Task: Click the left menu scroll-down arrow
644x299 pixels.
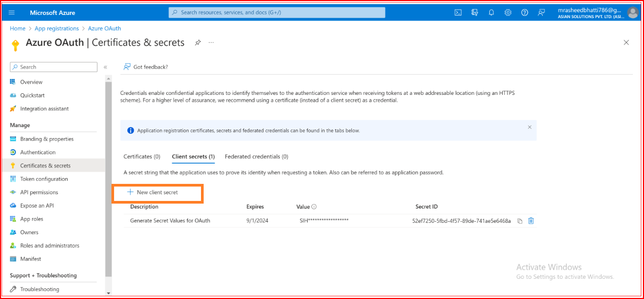Action: [109, 293]
